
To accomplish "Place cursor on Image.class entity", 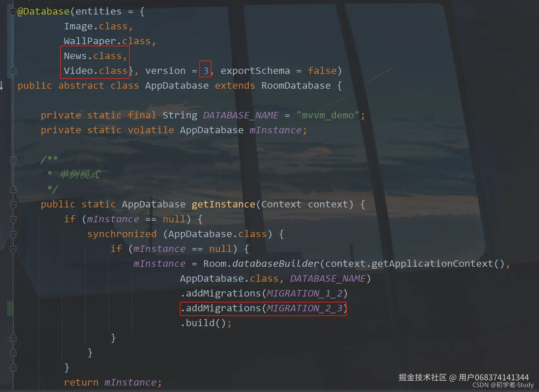I will pyautogui.click(x=95, y=26).
